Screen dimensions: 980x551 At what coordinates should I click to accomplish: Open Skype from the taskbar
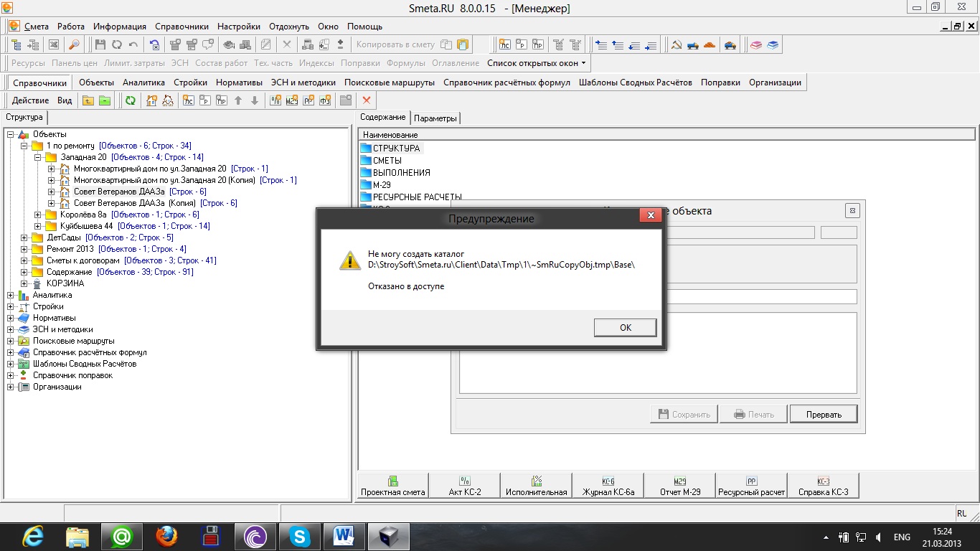pyautogui.click(x=299, y=536)
